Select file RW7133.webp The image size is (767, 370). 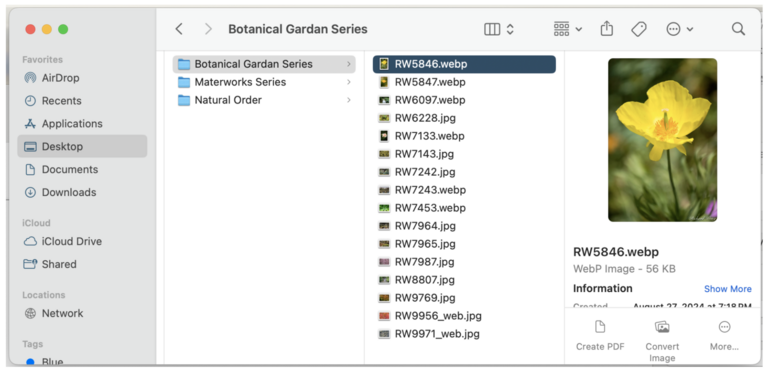[464, 136]
